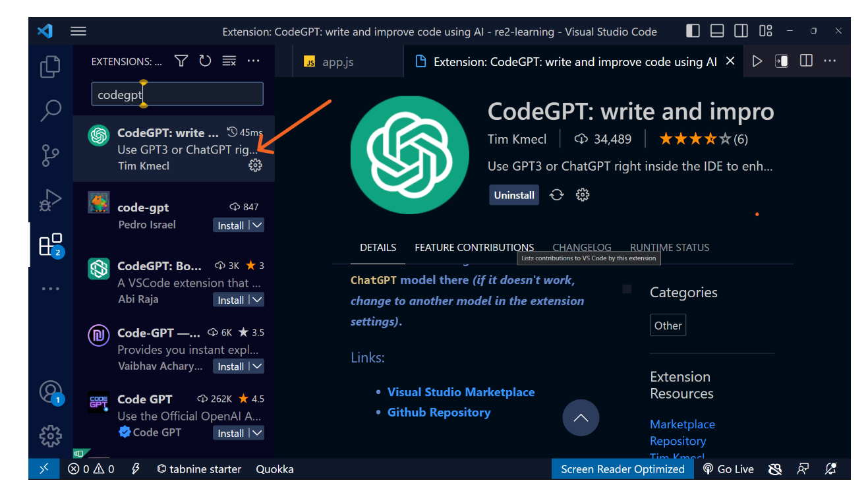Open changes icon in editor toolbar
Image resolution: width=868 pixels, height=489 pixels.
tap(782, 61)
